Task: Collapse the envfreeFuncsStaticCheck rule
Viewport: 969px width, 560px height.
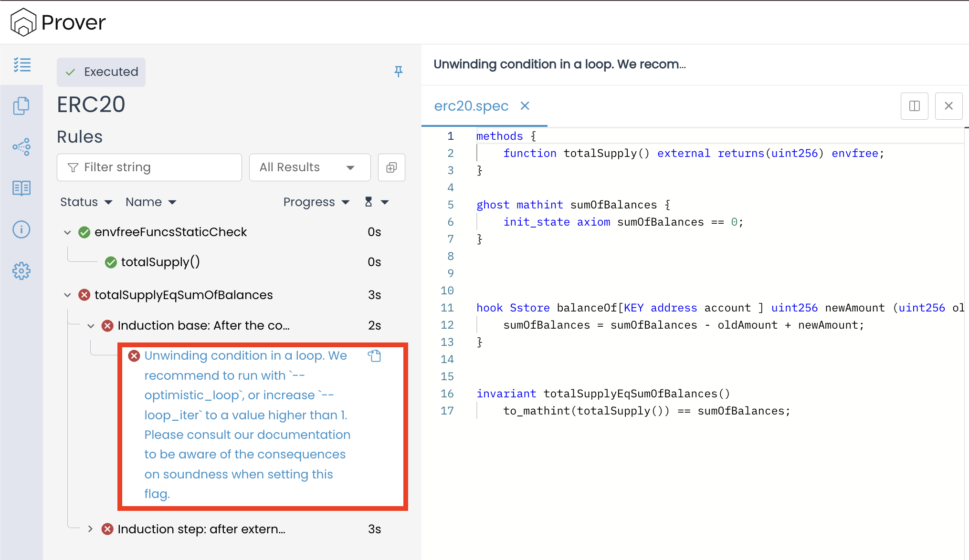Action: [67, 232]
